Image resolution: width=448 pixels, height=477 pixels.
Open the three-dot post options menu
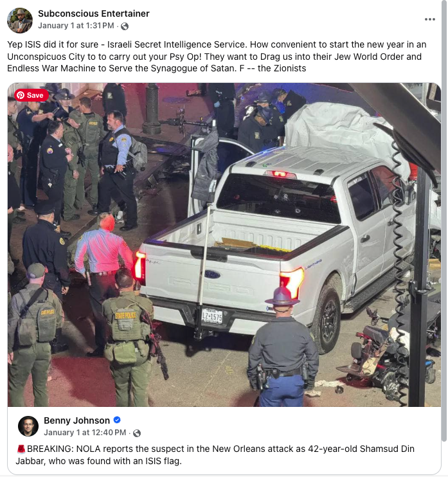point(429,19)
